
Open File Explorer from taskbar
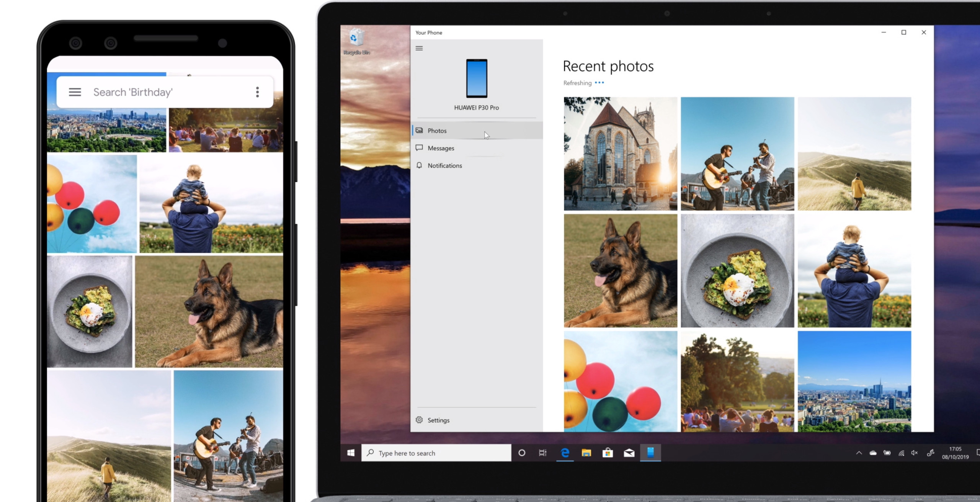586,453
